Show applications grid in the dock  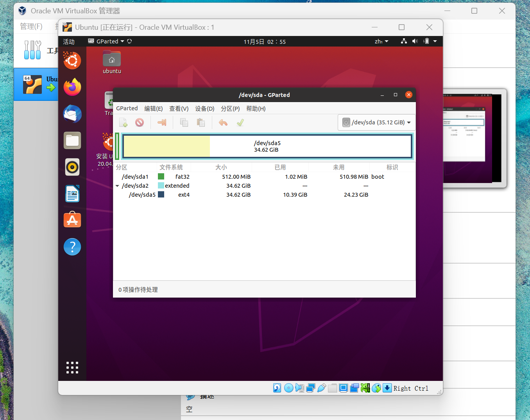coord(72,368)
